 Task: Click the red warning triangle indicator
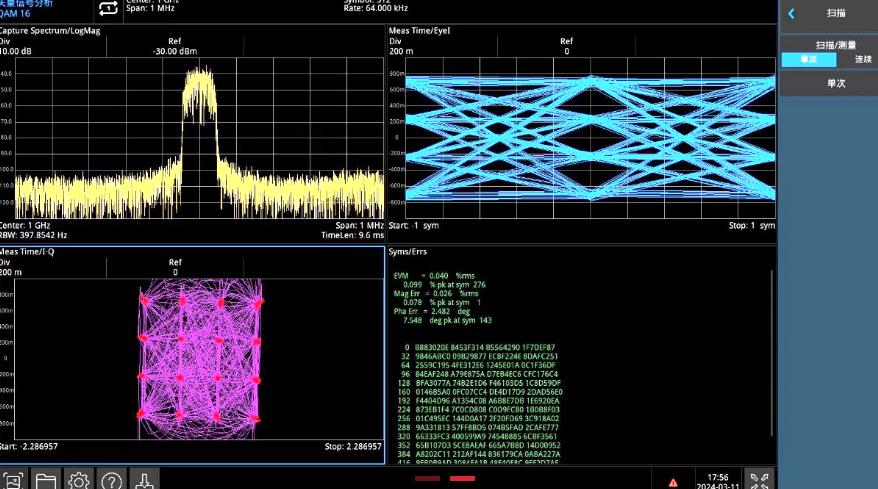click(674, 482)
